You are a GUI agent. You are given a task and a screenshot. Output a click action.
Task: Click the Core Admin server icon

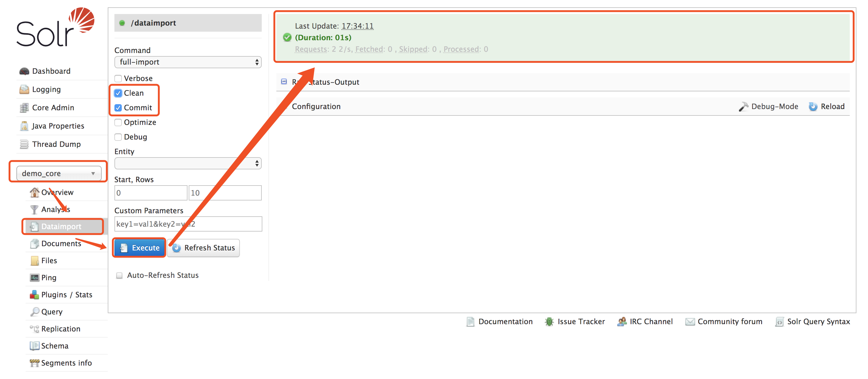click(x=24, y=108)
